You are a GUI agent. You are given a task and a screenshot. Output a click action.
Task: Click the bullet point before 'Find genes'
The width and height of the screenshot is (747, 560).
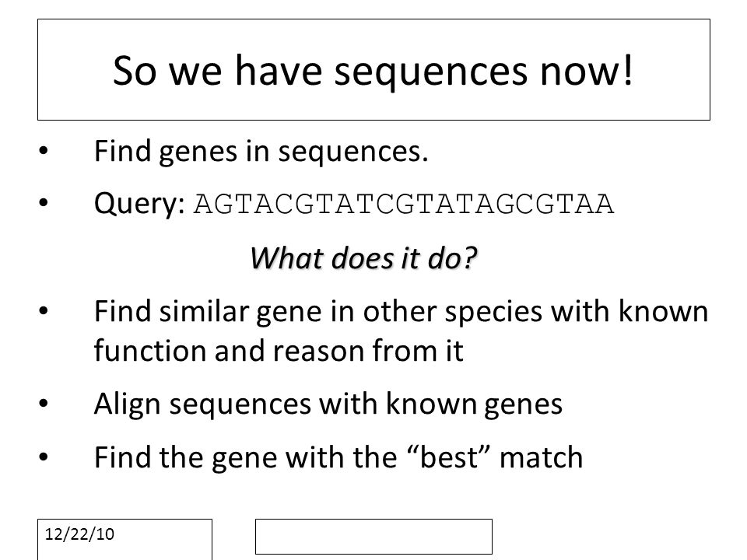coord(44,151)
